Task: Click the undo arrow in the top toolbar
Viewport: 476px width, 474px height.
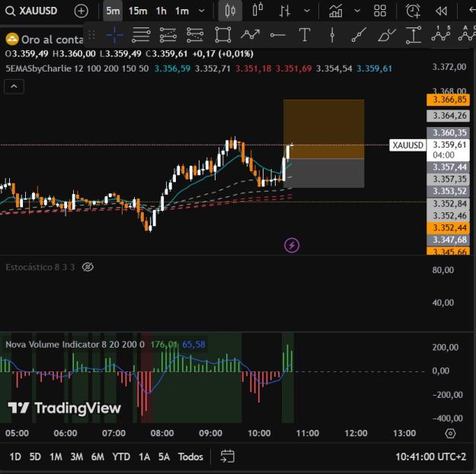Action: tap(471, 11)
